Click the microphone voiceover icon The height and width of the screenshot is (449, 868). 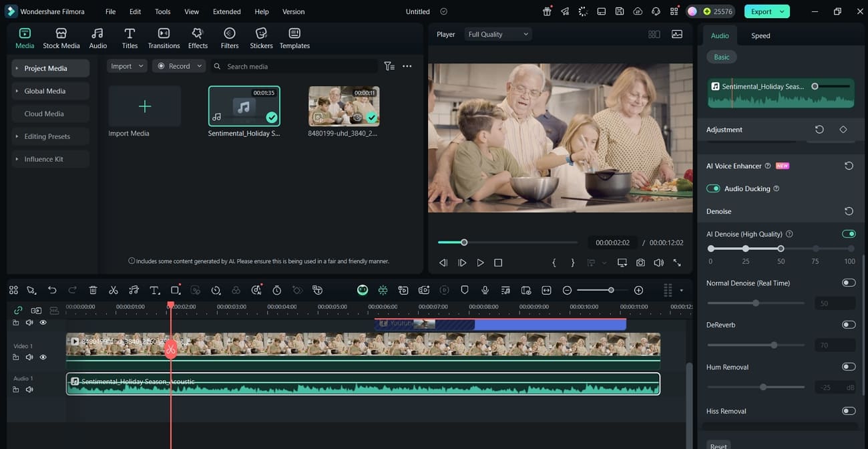point(485,290)
